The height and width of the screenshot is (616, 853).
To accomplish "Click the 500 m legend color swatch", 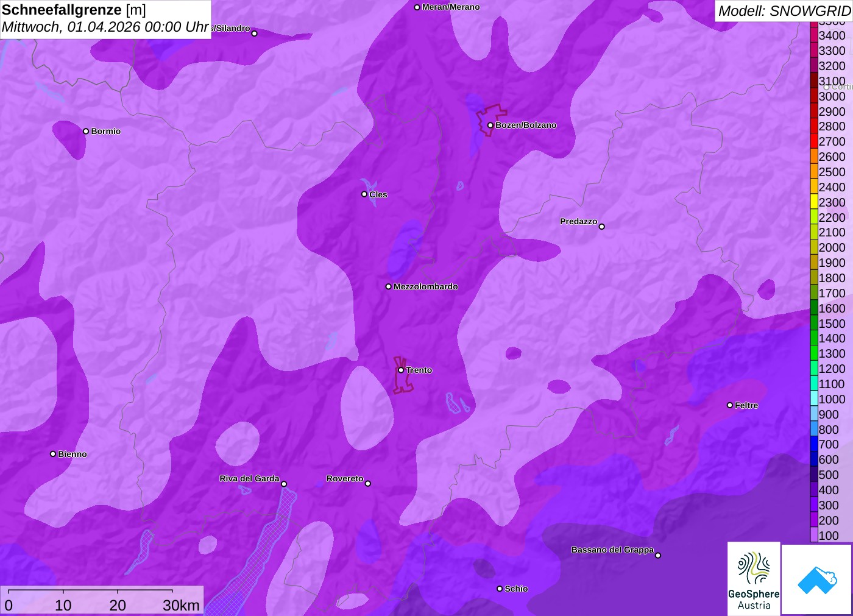I will [814, 475].
